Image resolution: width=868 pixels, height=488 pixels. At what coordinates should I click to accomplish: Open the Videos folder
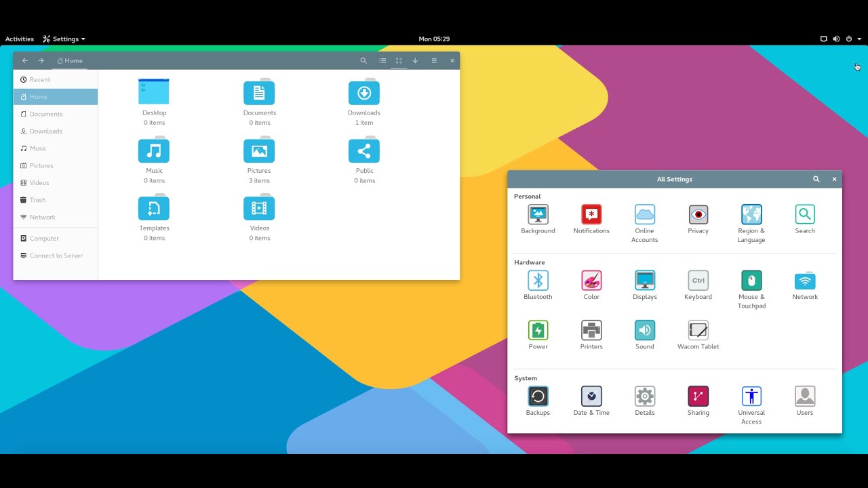point(258,208)
